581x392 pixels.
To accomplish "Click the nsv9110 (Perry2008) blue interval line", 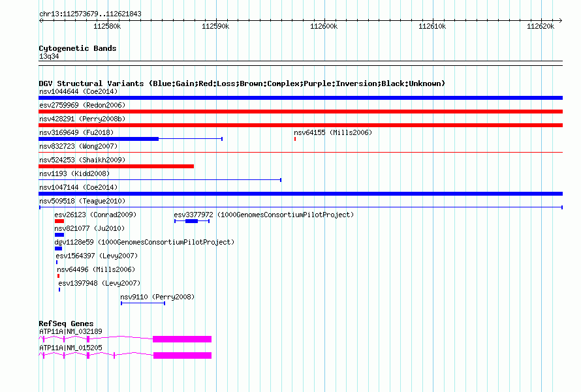I will point(143,303).
